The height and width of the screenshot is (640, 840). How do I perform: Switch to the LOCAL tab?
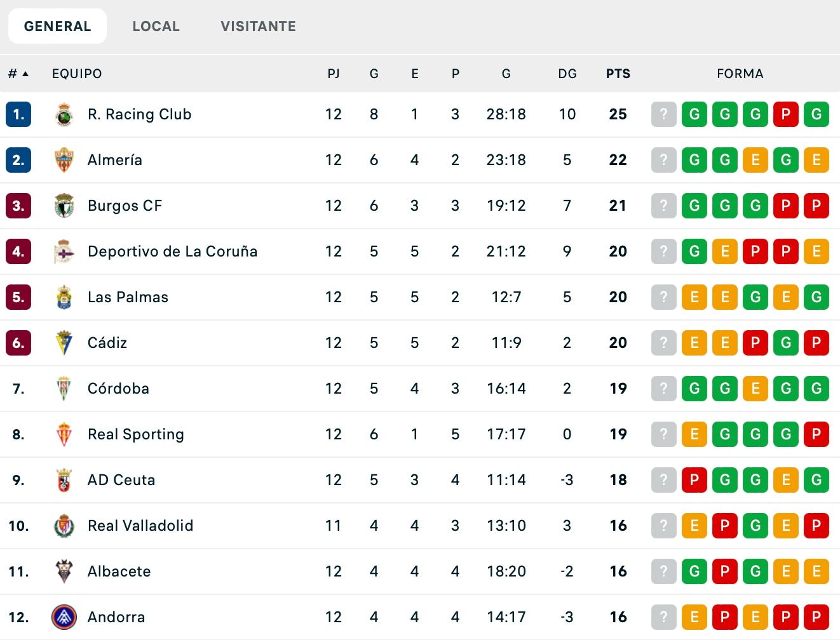[156, 26]
